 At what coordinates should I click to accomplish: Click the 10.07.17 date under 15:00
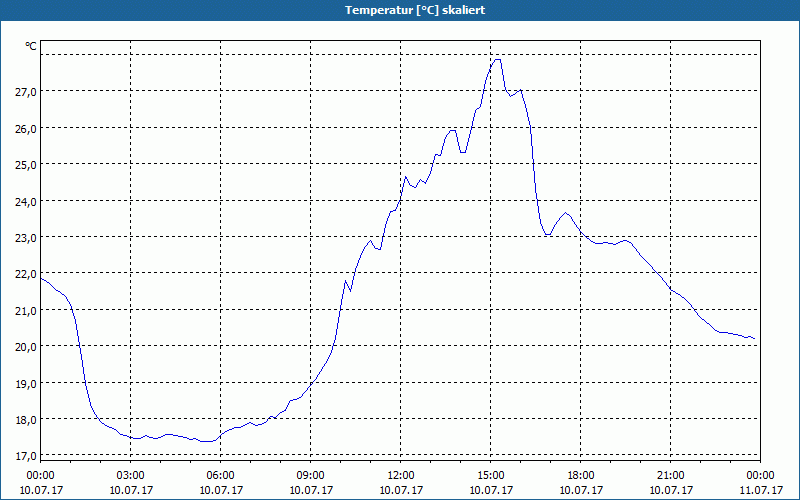pos(491,490)
